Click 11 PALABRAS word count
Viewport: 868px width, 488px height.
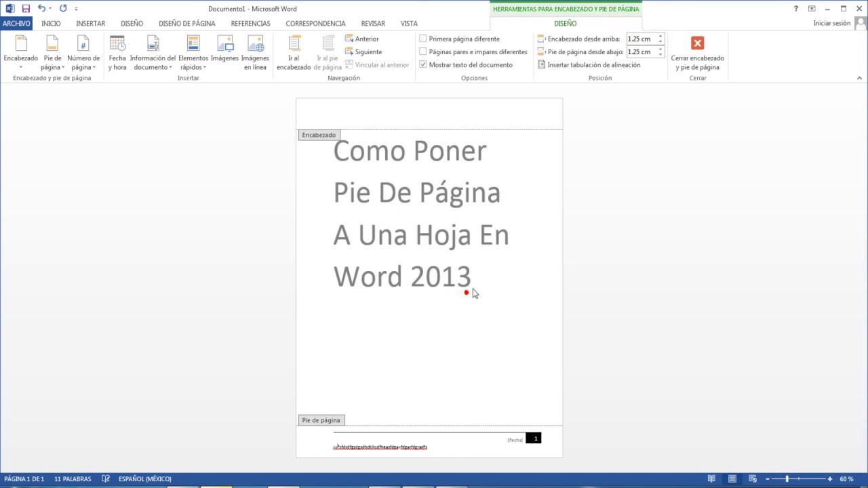[x=73, y=479]
